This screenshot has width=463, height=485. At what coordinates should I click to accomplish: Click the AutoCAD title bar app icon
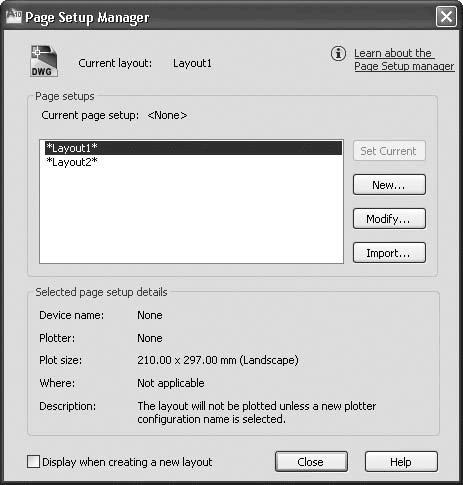pyautogui.click(x=14, y=16)
